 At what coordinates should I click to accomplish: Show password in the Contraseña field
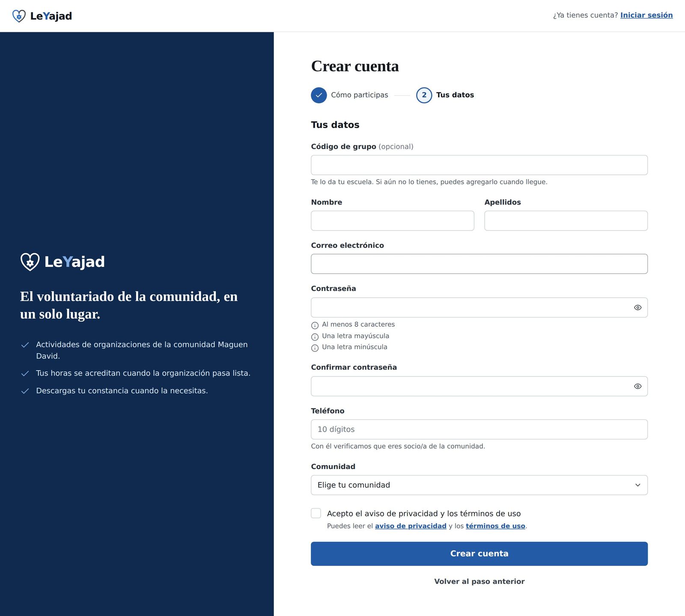pyautogui.click(x=637, y=308)
